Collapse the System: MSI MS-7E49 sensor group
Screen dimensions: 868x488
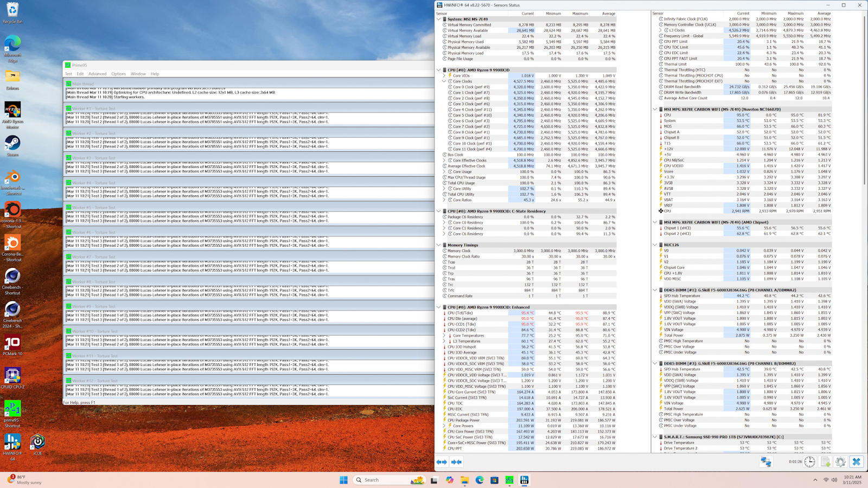(438, 19)
